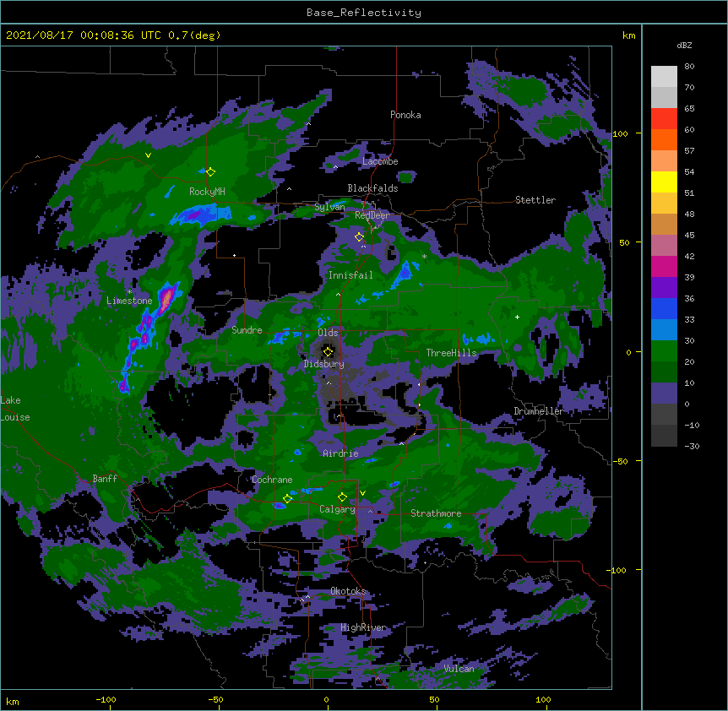Click the yellow diamond marker above Calgary label
Viewport: 728px width, 711px height.
pos(342,497)
